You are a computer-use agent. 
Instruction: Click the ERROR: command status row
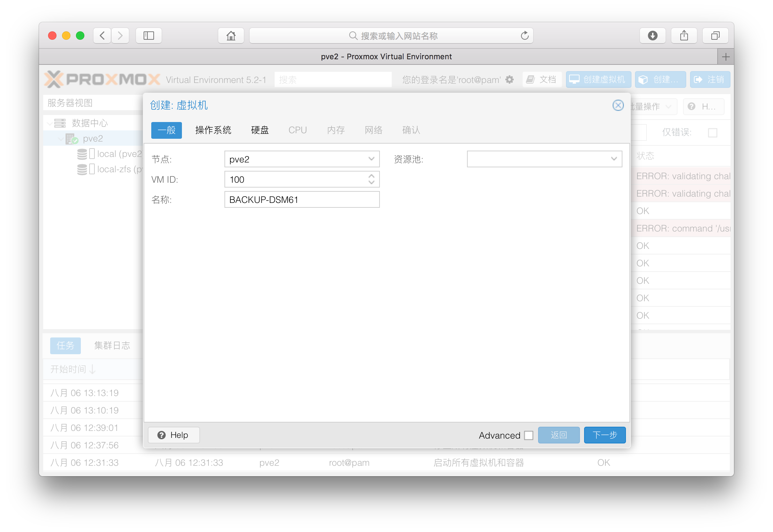click(680, 228)
